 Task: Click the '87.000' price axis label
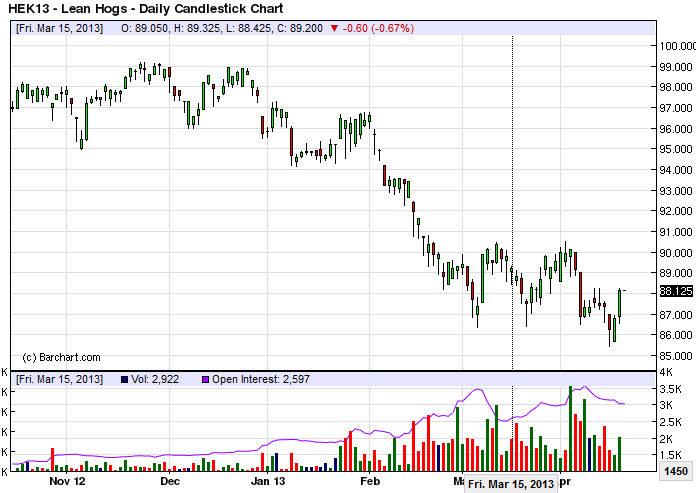click(676, 315)
